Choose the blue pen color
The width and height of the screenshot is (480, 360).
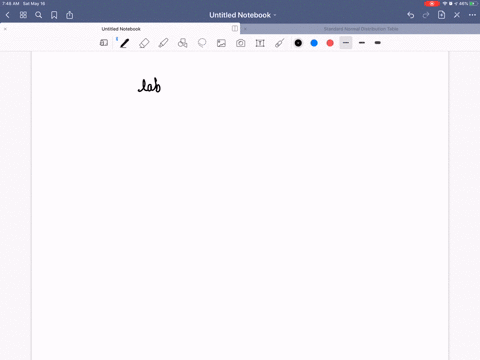[314, 43]
